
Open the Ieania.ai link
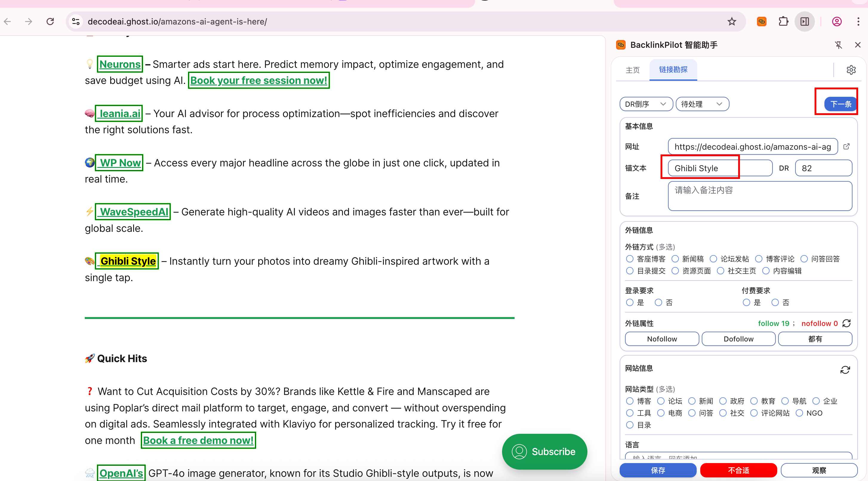[119, 113]
